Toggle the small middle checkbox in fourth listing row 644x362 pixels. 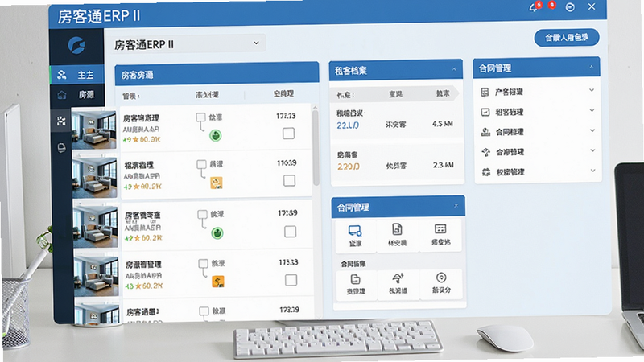203,264
